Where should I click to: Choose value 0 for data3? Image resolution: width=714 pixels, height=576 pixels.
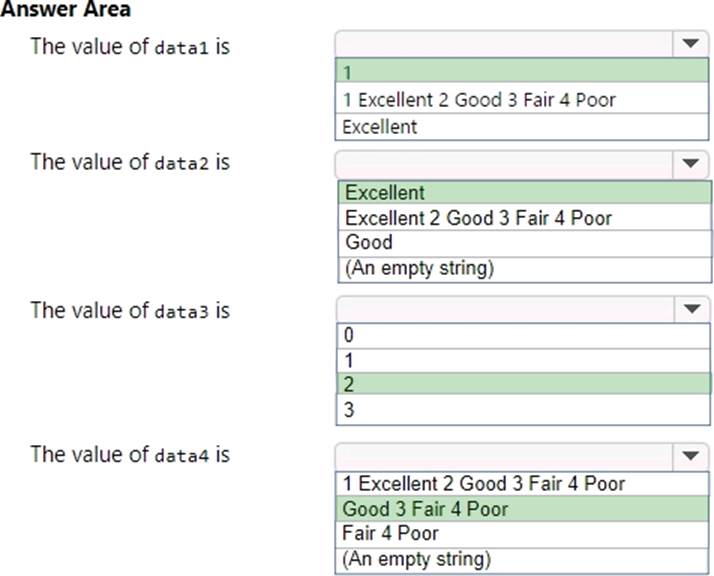pyautogui.click(x=524, y=336)
